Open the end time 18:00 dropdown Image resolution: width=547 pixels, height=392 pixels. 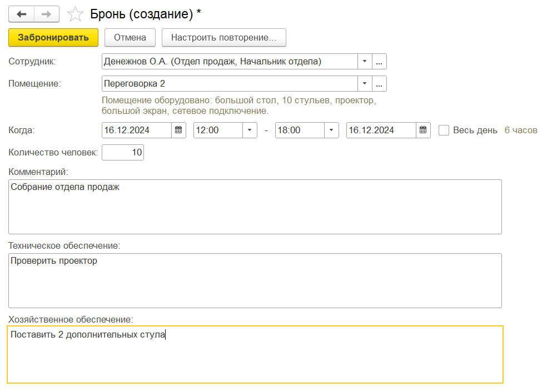332,130
